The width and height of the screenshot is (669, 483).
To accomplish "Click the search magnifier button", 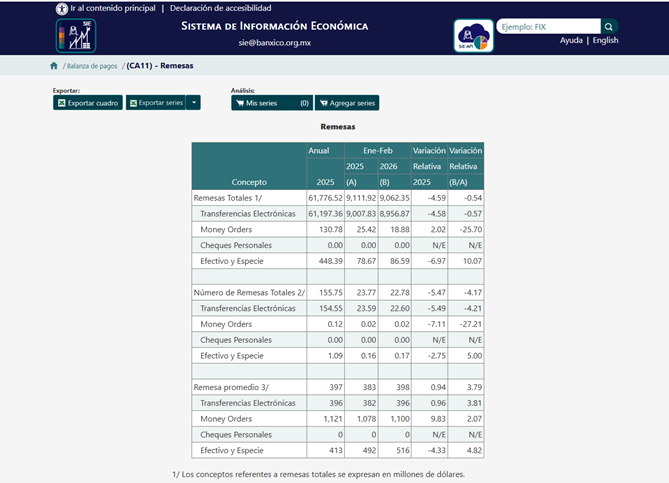I will coord(609,26).
